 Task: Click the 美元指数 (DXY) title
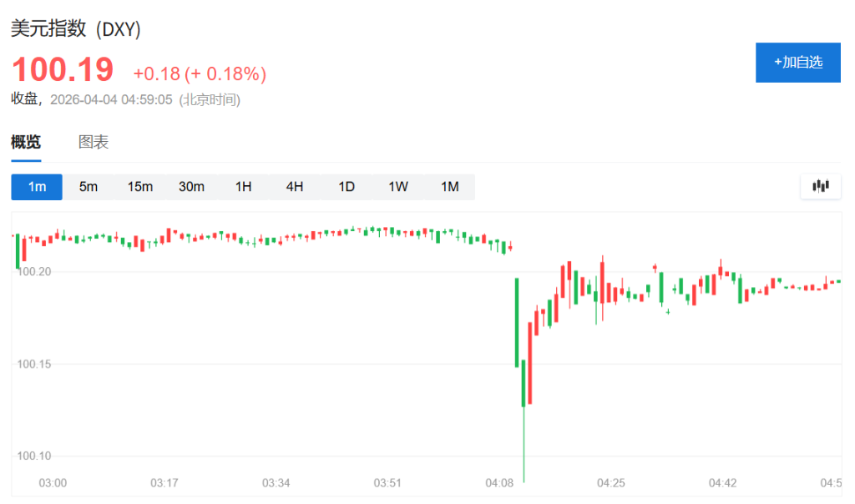click(75, 29)
